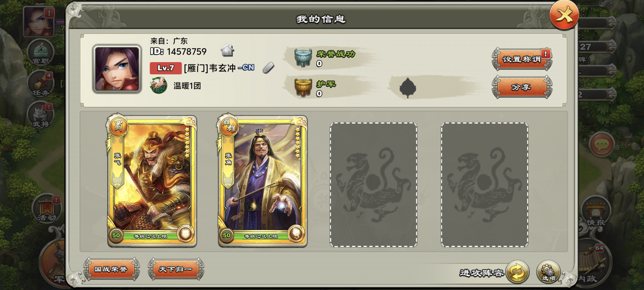Click the dark leaf emblem icon
644x290 pixels.
[x=408, y=88]
